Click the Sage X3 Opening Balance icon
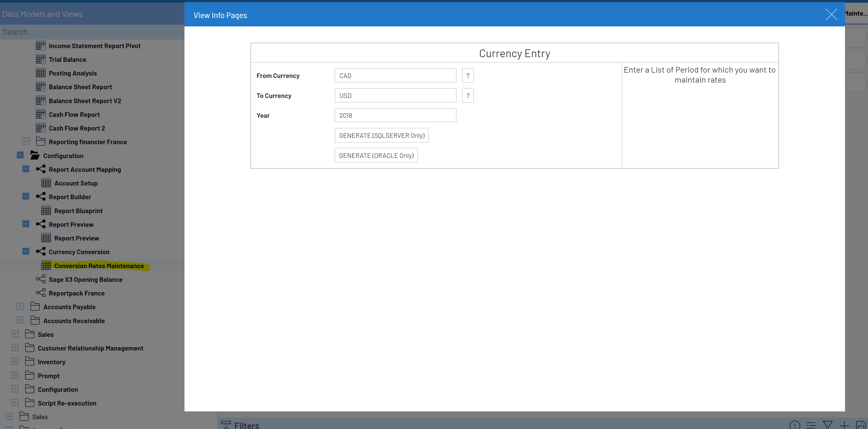Image resolution: width=868 pixels, height=429 pixels. tap(41, 279)
